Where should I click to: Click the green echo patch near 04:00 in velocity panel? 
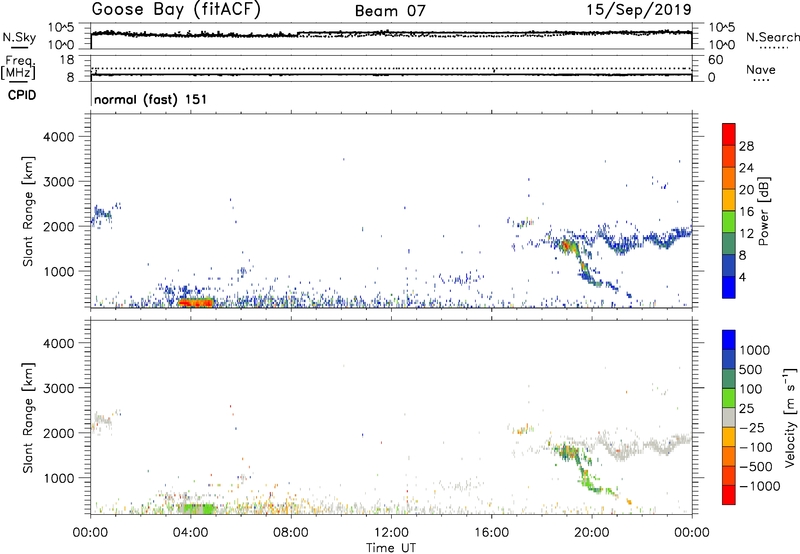196,508
